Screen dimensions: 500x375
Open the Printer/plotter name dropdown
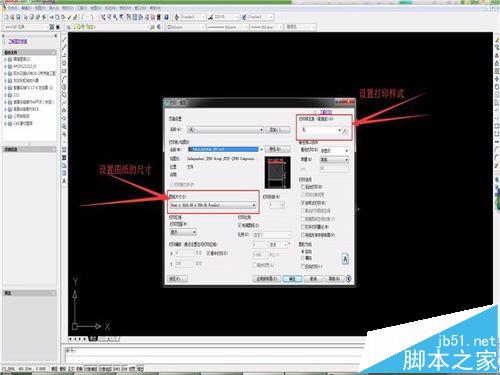(x=225, y=149)
